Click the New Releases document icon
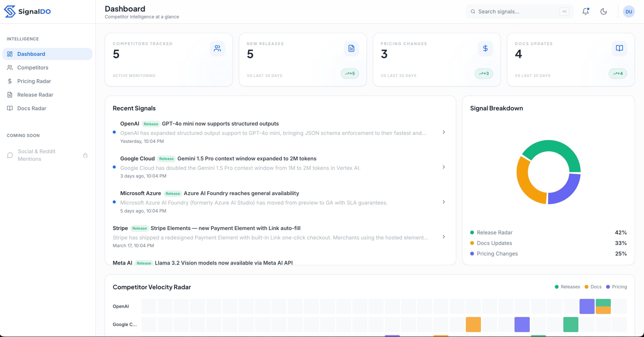 tap(351, 48)
